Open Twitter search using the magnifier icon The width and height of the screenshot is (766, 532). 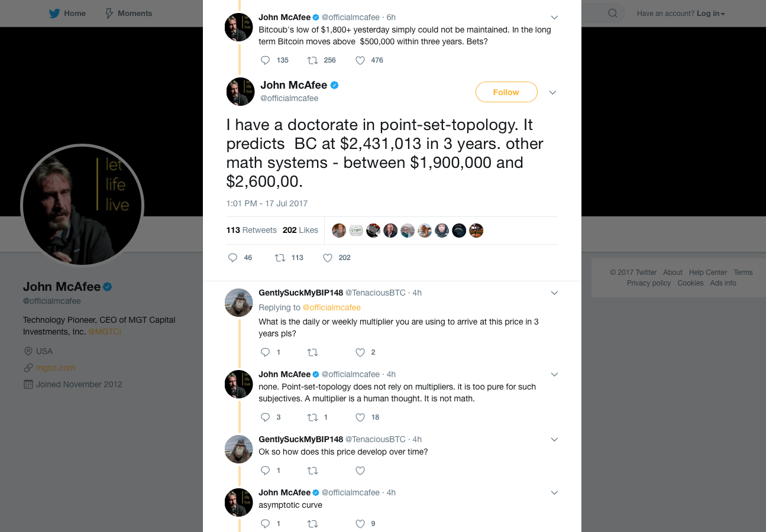tap(612, 12)
